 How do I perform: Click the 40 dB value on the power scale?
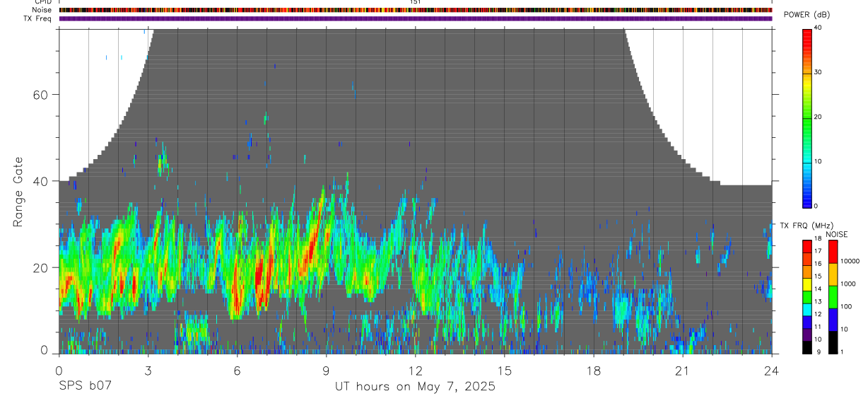(x=819, y=28)
